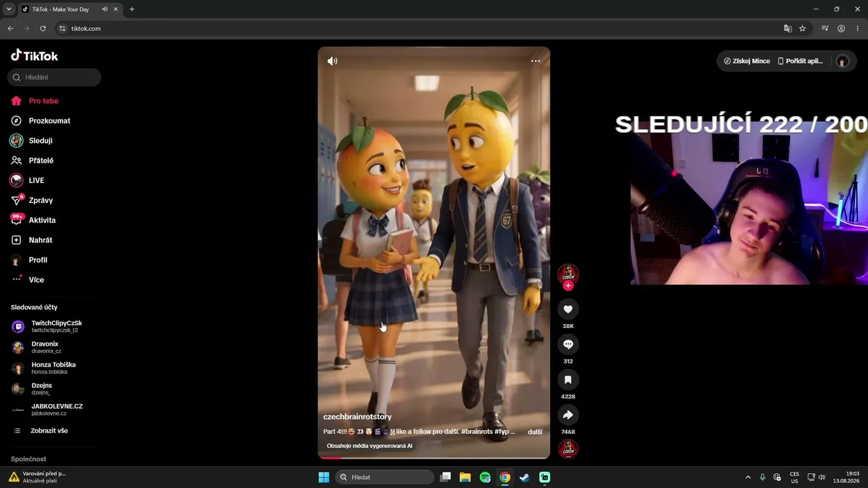Open the Aktivita notifications
Viewport: 868px width, 488px height.
(x=42, y=220)
